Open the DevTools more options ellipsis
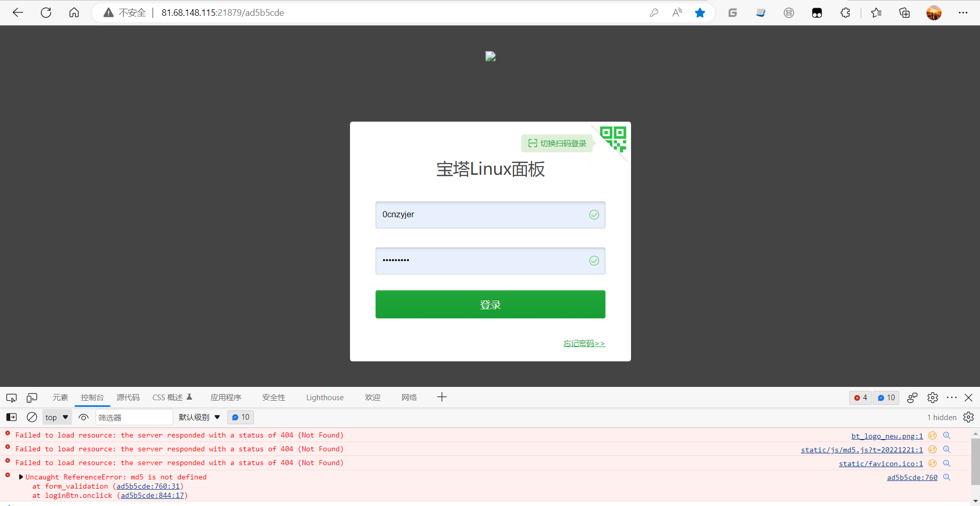Viewport: 980px width, 506px height. [951, 398]
